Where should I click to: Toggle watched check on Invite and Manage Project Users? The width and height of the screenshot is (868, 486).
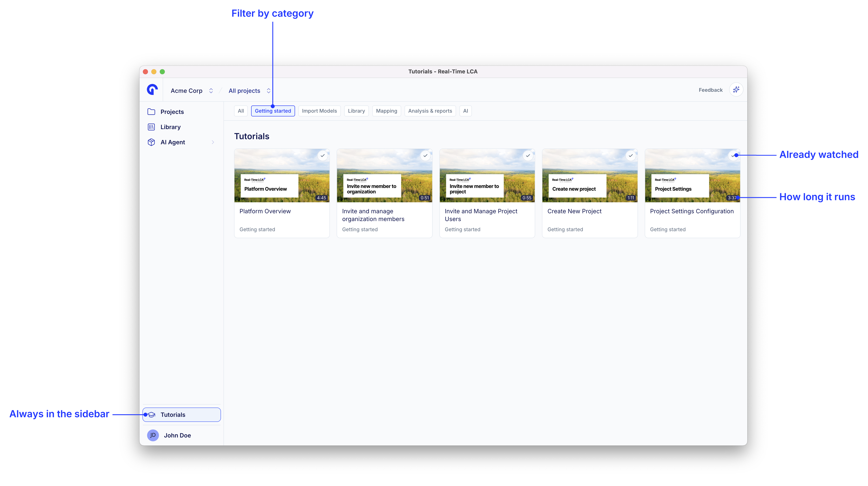[528, 156]
